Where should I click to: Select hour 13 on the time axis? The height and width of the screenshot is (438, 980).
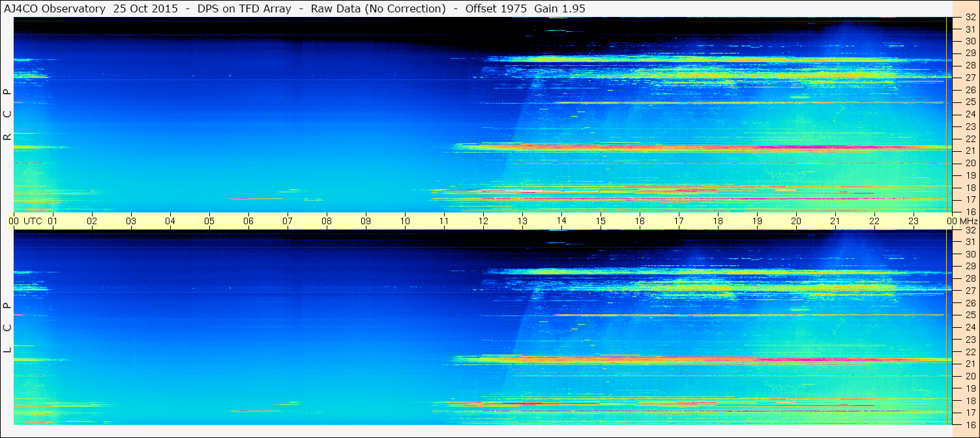click(x=522, y=221)
